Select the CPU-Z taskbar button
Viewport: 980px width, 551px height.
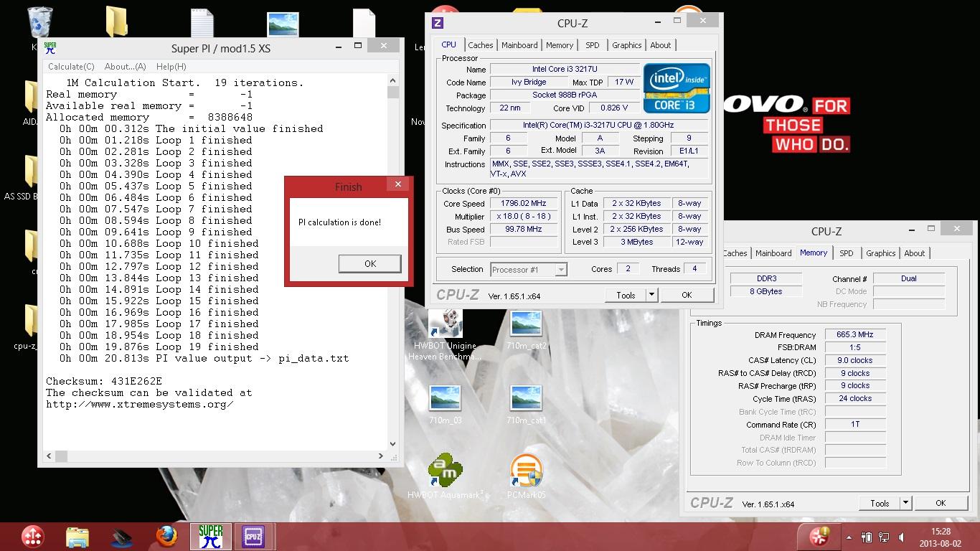click(253, 537)
